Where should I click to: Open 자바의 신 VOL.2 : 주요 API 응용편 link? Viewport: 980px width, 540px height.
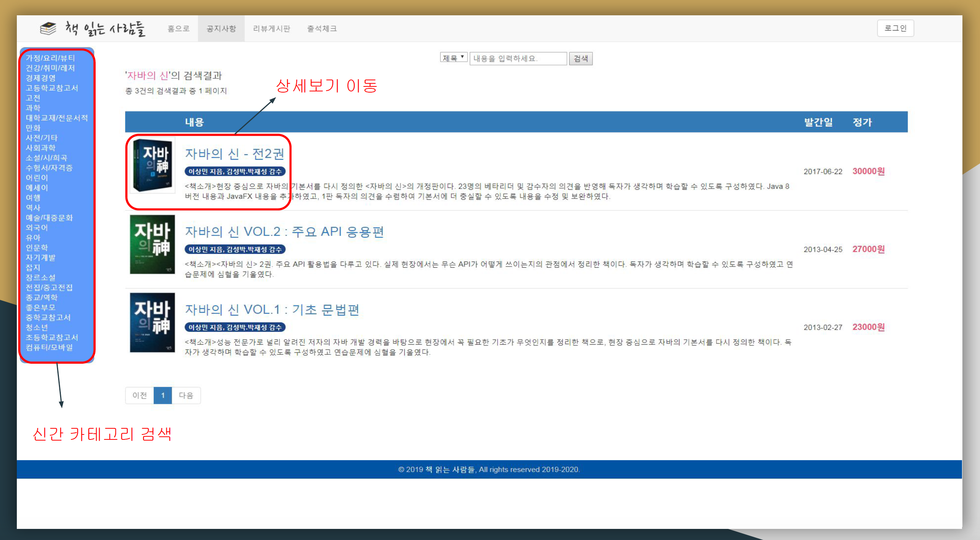284,232
